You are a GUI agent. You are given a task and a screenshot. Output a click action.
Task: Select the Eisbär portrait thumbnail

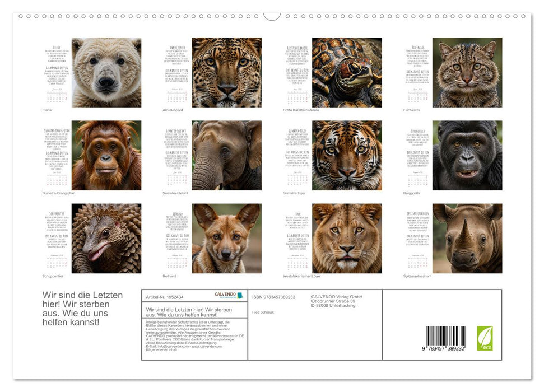click(x=108, y=73)
